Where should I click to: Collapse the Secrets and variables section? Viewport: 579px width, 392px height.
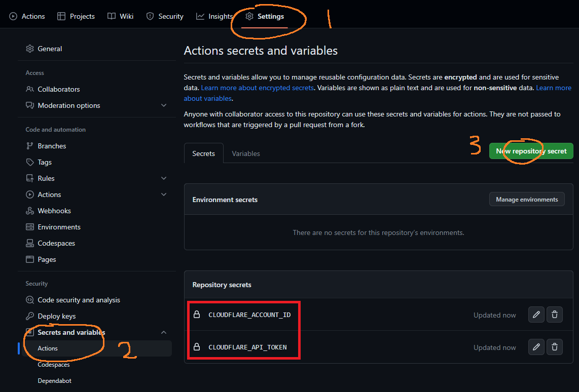[163, 332]
